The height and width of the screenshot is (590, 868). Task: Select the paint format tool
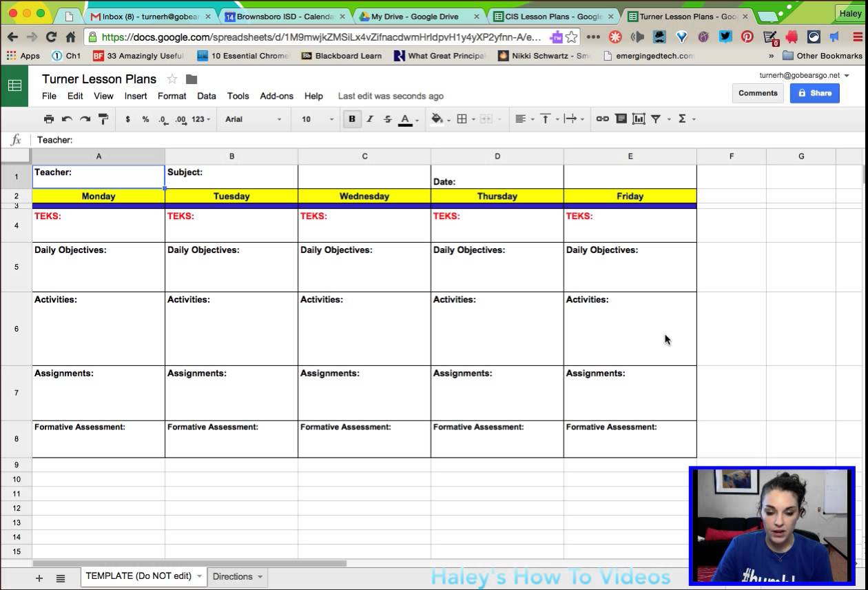tap(103, 119)
